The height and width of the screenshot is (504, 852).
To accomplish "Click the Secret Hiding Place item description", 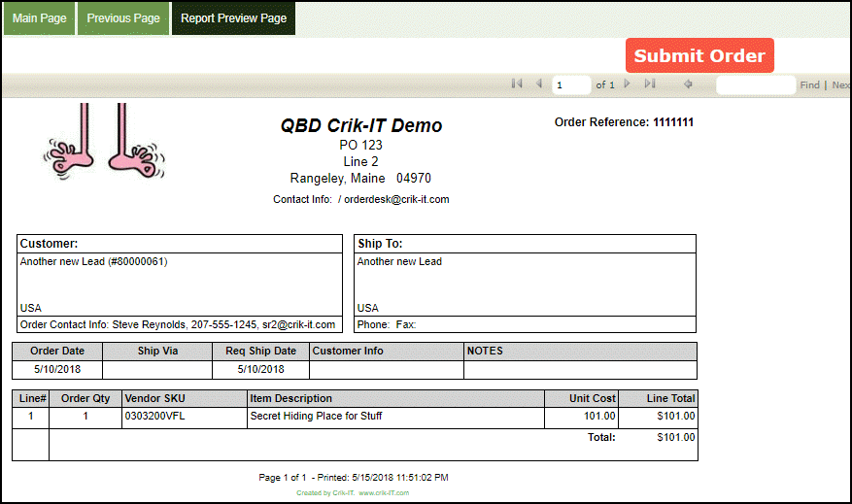I will click(x=316, y=417).
